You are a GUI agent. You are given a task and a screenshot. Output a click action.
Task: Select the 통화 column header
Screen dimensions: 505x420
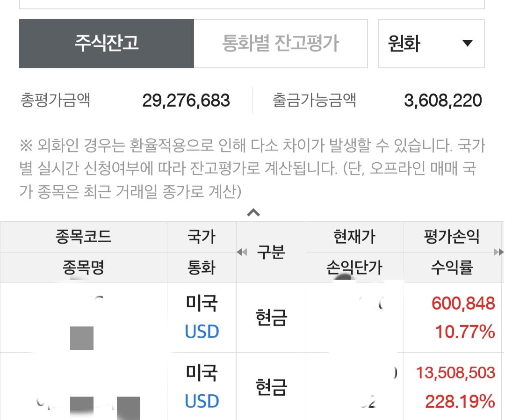click(201, 268)
